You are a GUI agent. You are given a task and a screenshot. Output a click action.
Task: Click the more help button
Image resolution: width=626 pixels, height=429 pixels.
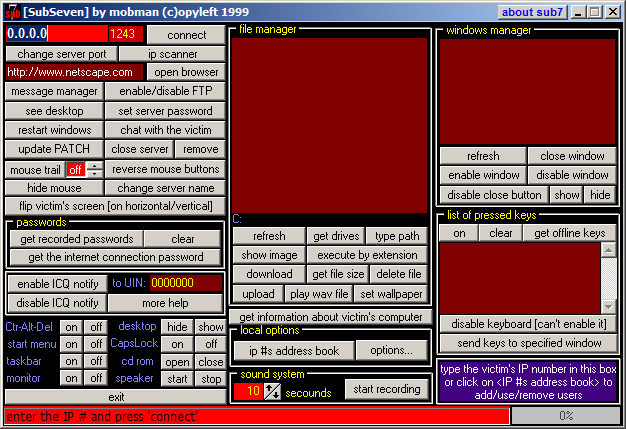pyautogui.click(x=165, y=303)
